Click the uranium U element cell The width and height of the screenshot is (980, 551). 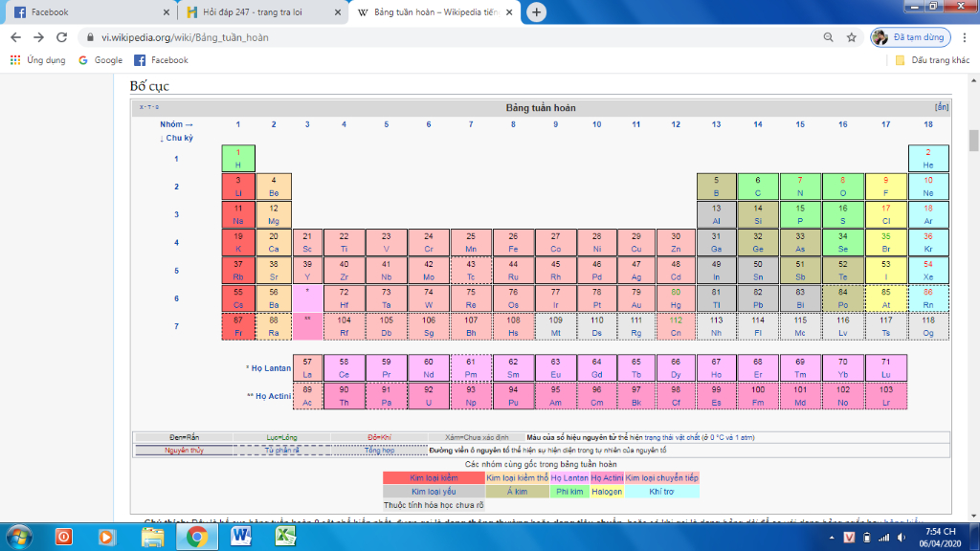click(428, 396)
